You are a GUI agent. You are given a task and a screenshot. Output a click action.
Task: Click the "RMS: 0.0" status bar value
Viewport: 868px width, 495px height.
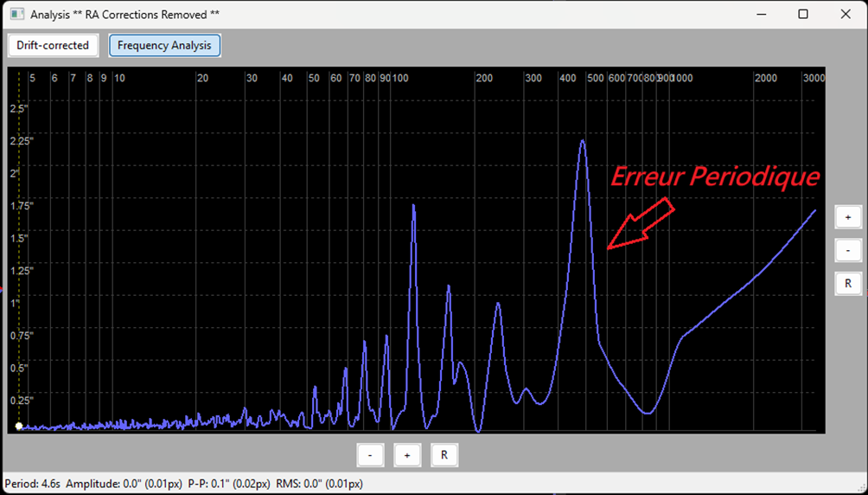tap(319, 484)
